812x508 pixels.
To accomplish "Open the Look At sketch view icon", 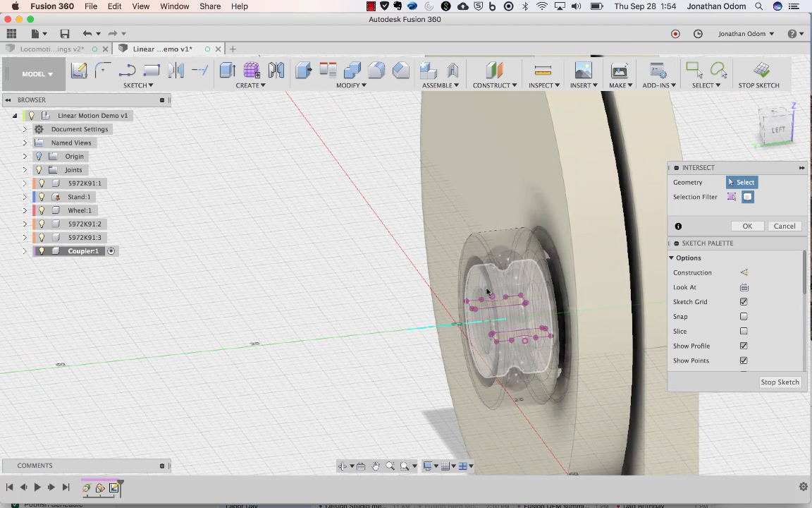I will click(x=744, y=287).
